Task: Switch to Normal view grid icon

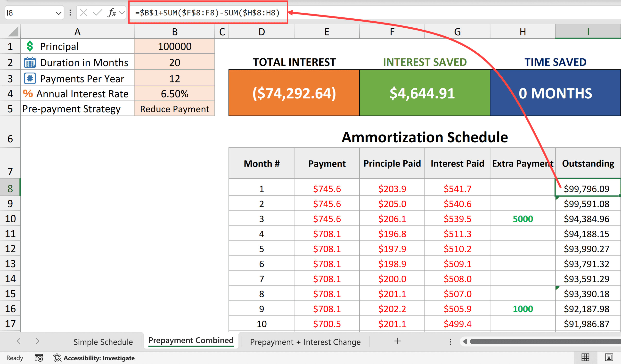Action: coord(585,357)
